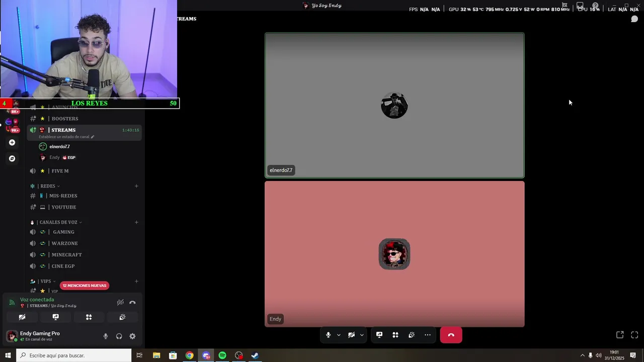The image size is (644, 362).
Task: Turn on camera from bottom call bar
Action: [351, 335]
